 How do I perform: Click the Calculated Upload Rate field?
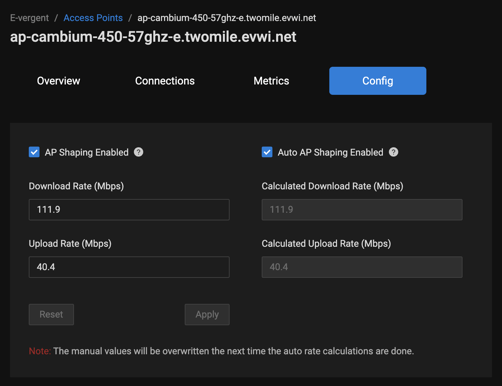tap(362, 267)
